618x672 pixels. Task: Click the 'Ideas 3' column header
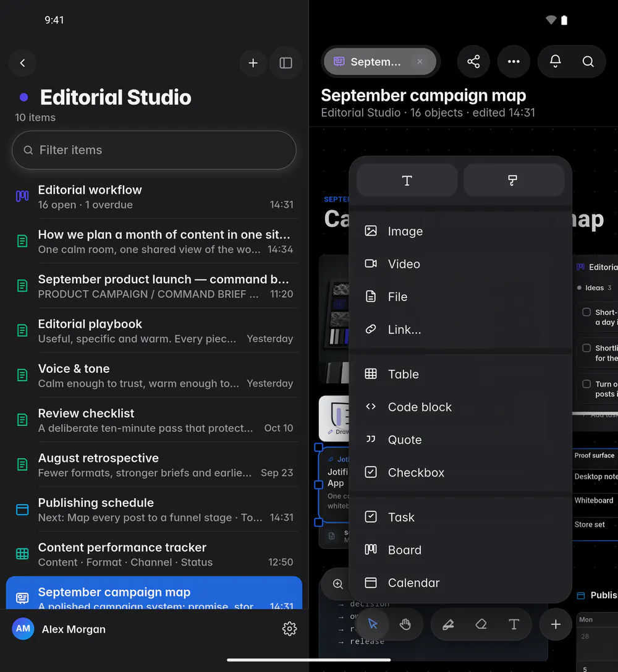[x=595, y=287]
